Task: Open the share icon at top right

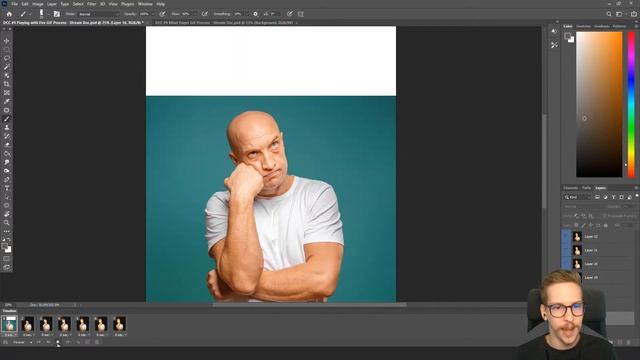Action: click(x=633, y=14)
